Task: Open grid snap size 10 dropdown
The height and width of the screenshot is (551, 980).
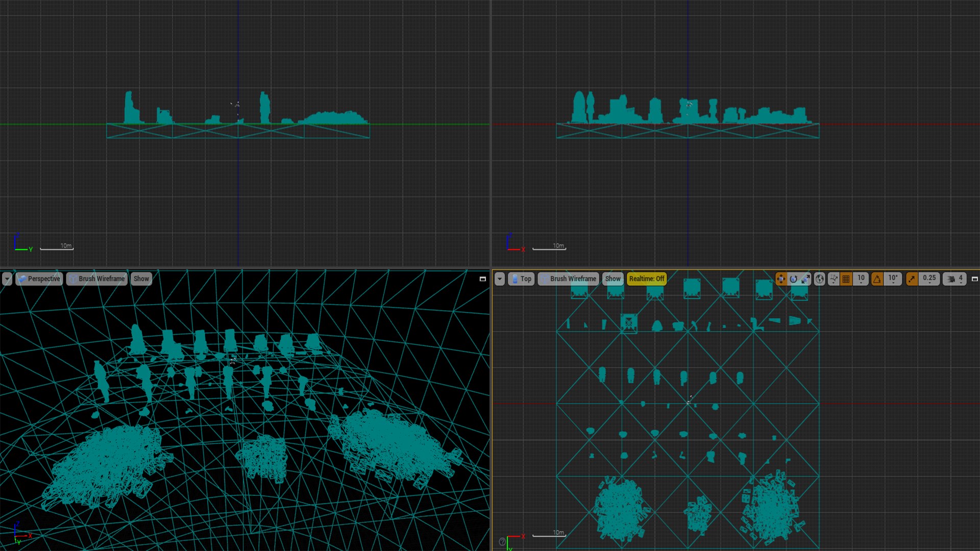Action: 861,279
